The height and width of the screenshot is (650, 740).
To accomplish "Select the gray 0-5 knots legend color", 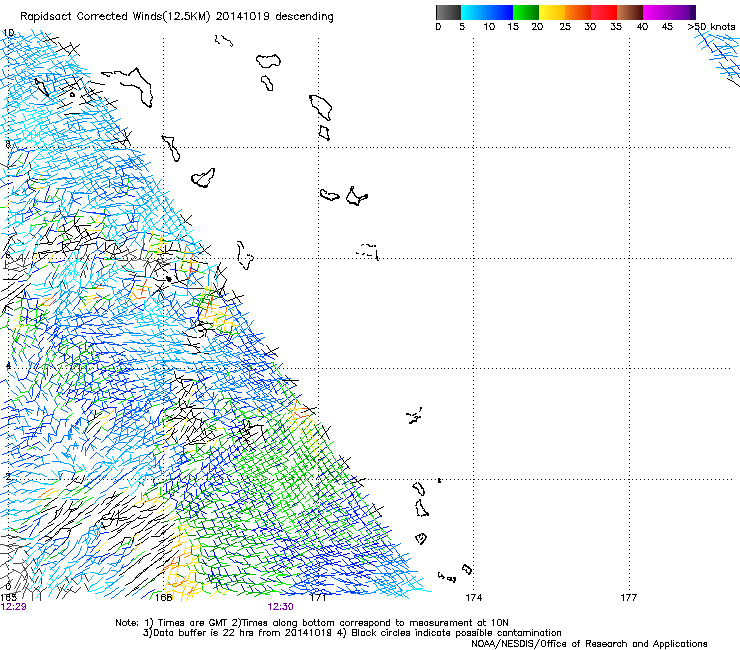I will click(x=448, y=12).
